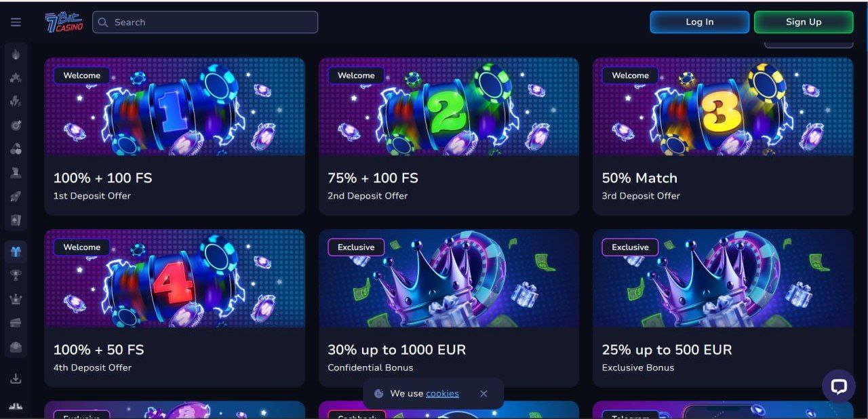
Task: Open the cherries slots icon
Action: [x=16, y=149]
